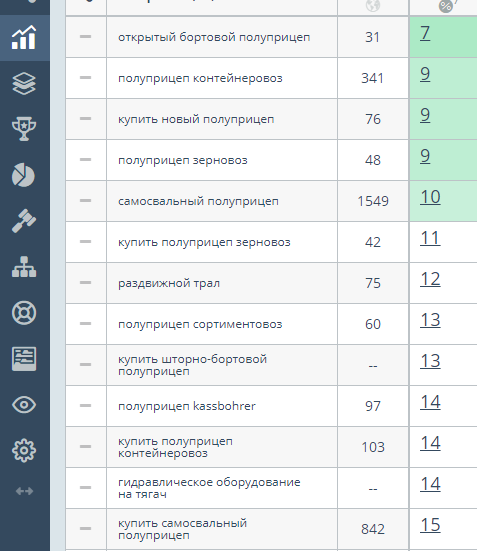The width and height of the screenshot is (477, 551).
Task: Click search volume 76 cell
Action: tap(373, 119)
